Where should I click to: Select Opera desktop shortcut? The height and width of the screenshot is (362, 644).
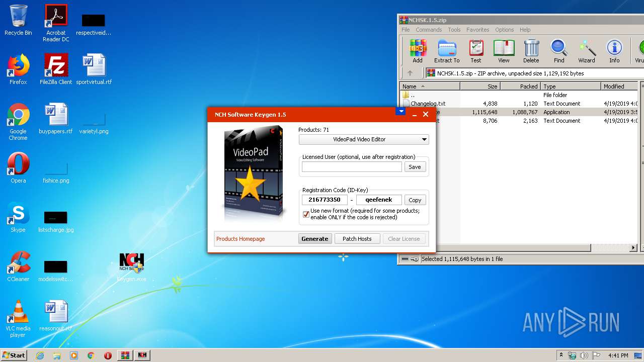point(18,167)
